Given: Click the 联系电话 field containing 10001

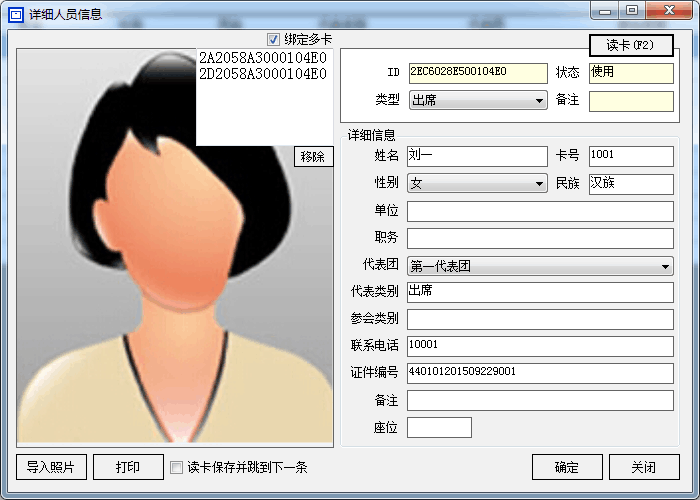Looking at the screenshot, I should 540,346.
